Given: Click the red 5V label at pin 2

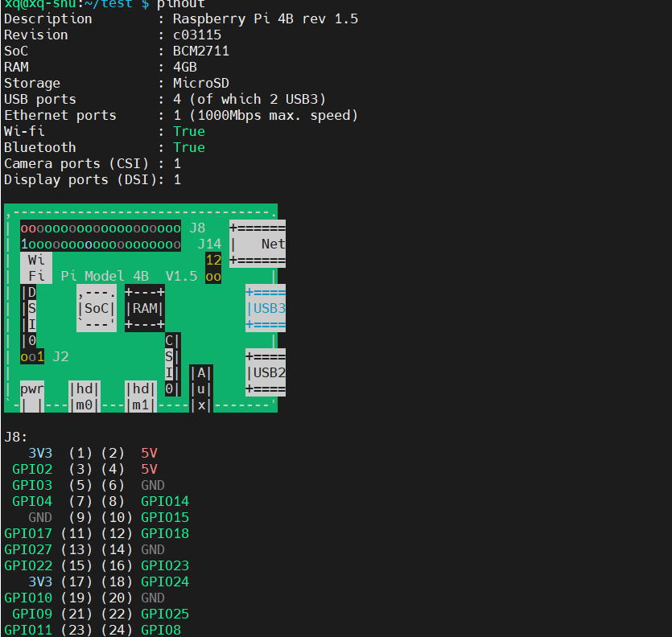Looking at the screenshot, I should tap(149, 453).
